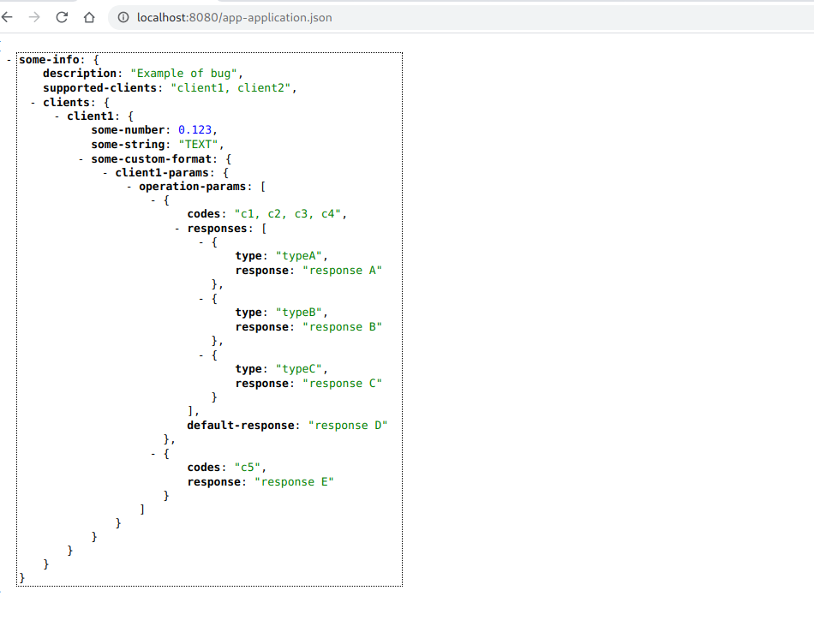Collapse the typeB response object
814x644 pixels.
201,300
